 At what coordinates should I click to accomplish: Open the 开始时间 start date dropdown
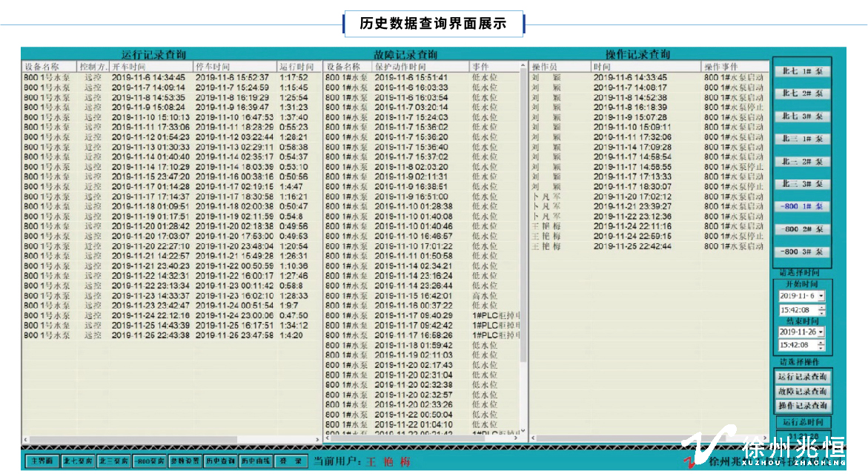pos(821,295)
